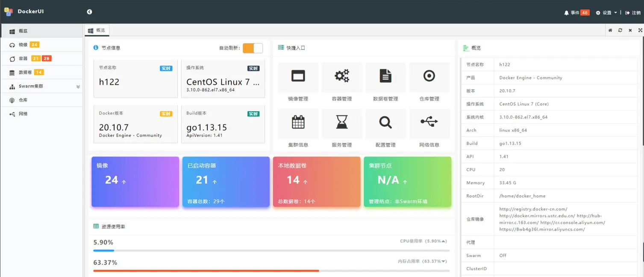Open the 设置 dropdown menu
This screenshot has height=277, width=644.
(x=606, y=13)
